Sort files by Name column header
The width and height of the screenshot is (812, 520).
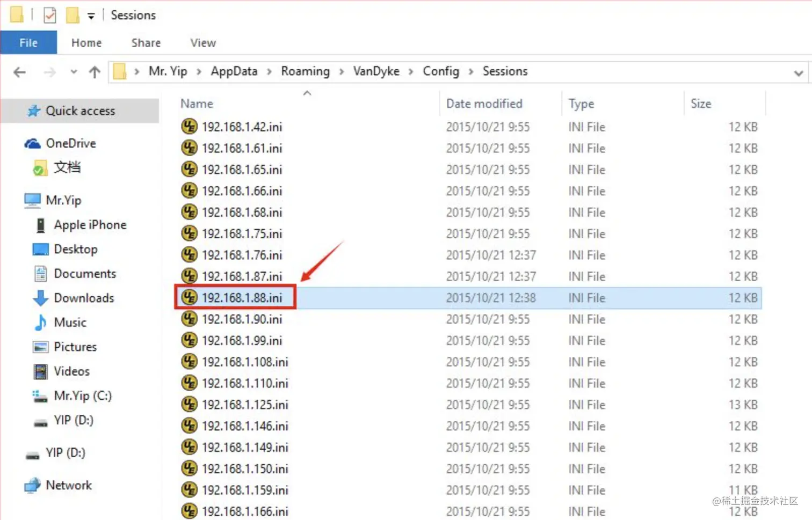[197, 104]
